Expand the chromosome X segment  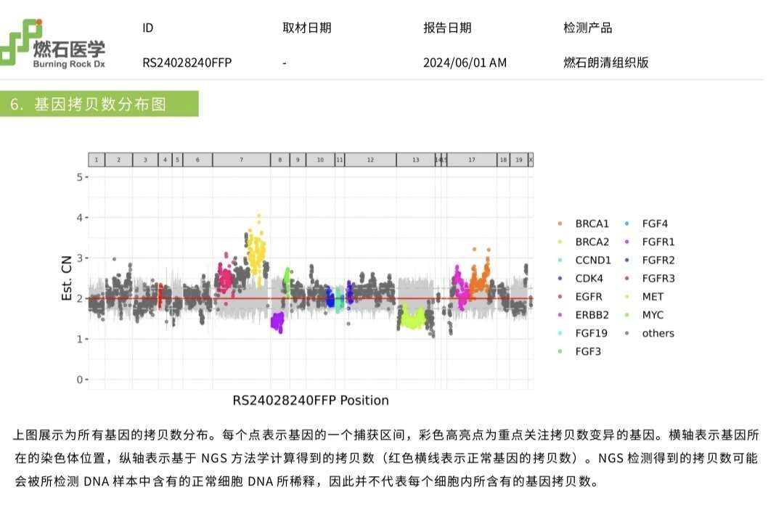point(531,159)
